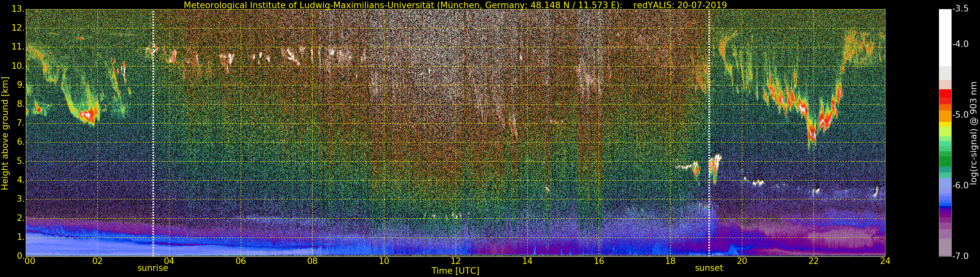Click the '08' time axis tick label
Image resolution: width=980 pixels, height=277 pixels.
312,261
